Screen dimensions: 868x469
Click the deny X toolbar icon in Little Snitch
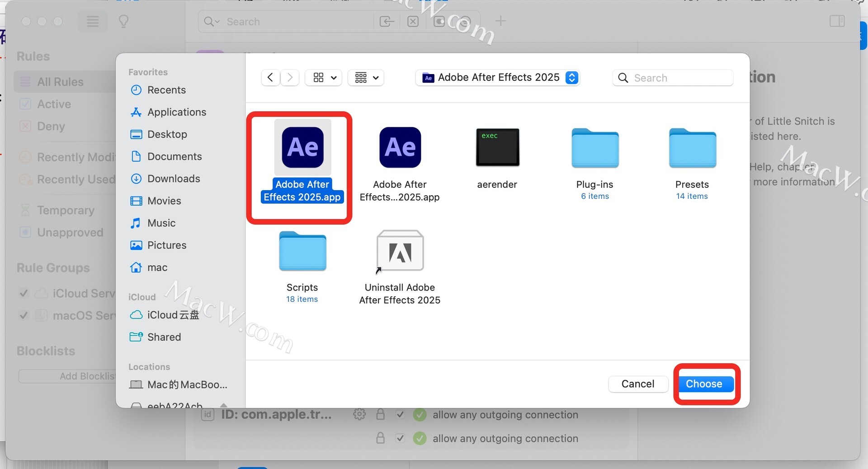pyautogui.click(x=413, y=22)
